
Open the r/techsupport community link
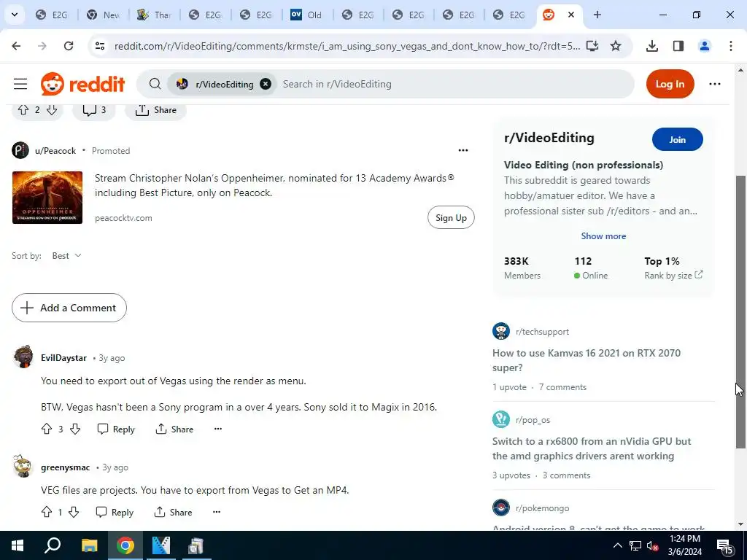click(542, 332)
